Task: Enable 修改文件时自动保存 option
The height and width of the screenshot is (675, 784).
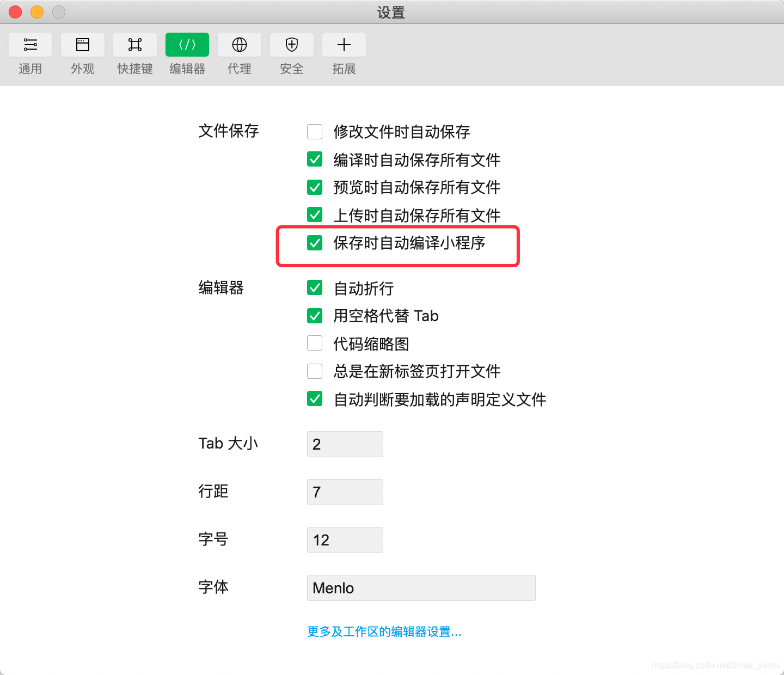Action: point(315,132)
